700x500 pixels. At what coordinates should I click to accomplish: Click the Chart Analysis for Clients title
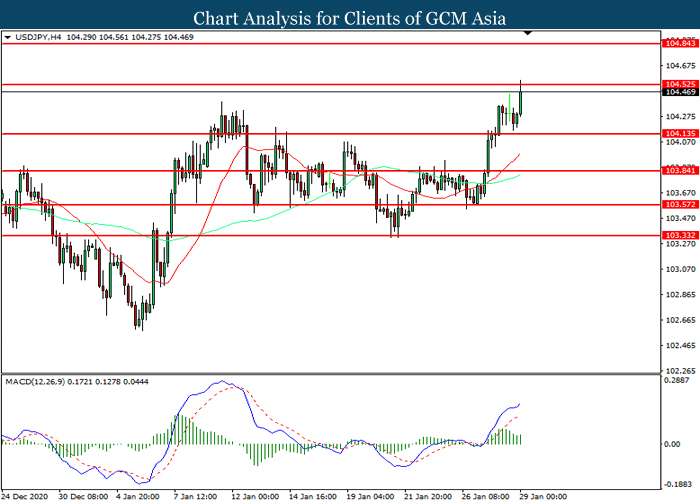pyautogui.click(x=349, y=17)
